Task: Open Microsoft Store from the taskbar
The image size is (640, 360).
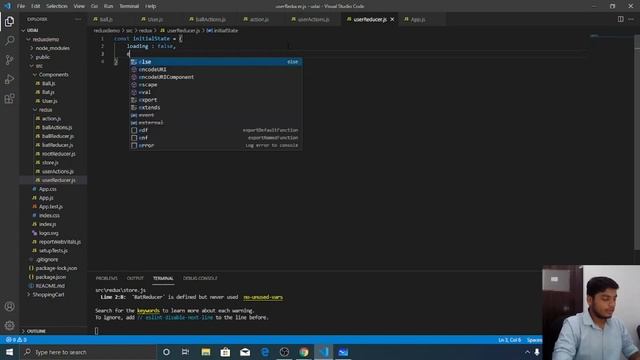Action: click(x=225, y=352)
